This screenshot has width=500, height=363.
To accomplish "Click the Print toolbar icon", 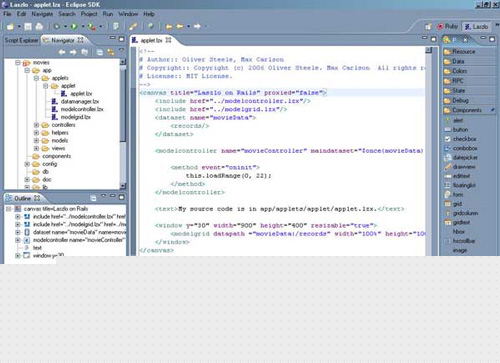I will tap(39, 26).
